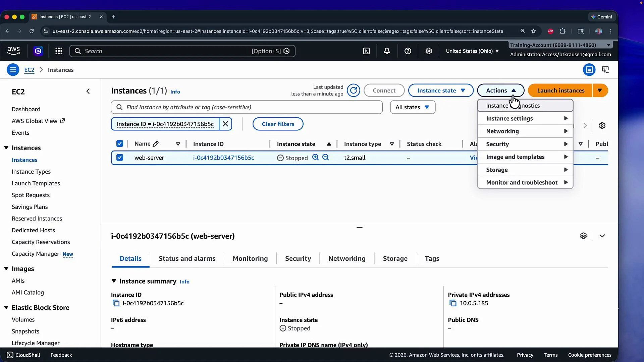Sort by Instance state column header
The width and height of the screenshot is (644, 362).
[x=296, y=144]
